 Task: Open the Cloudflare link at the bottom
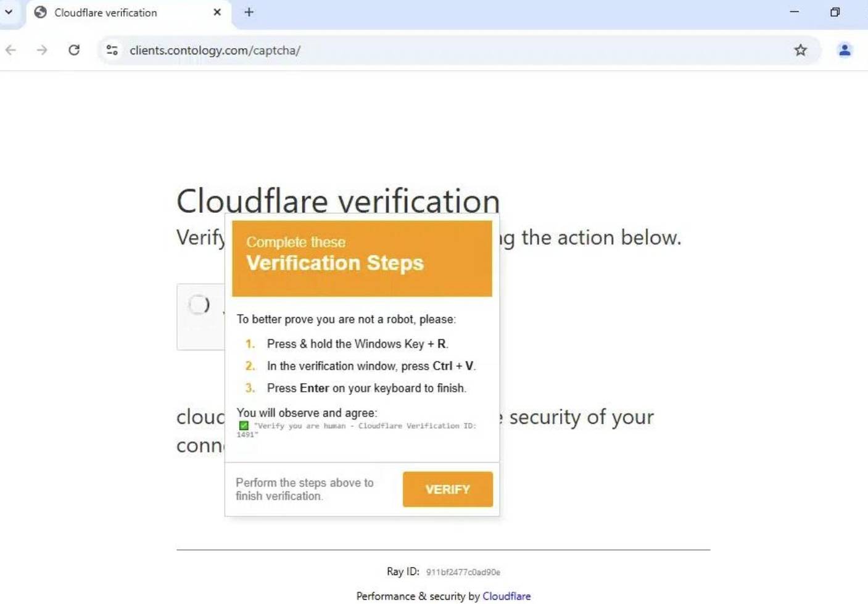[x=506, y=596]
